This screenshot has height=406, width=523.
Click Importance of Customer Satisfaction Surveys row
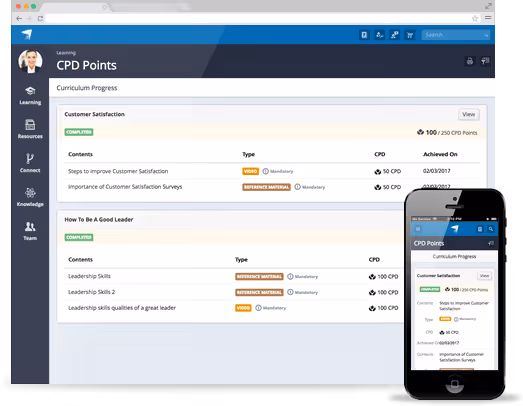pyautogui.click(x=272, y=187)
